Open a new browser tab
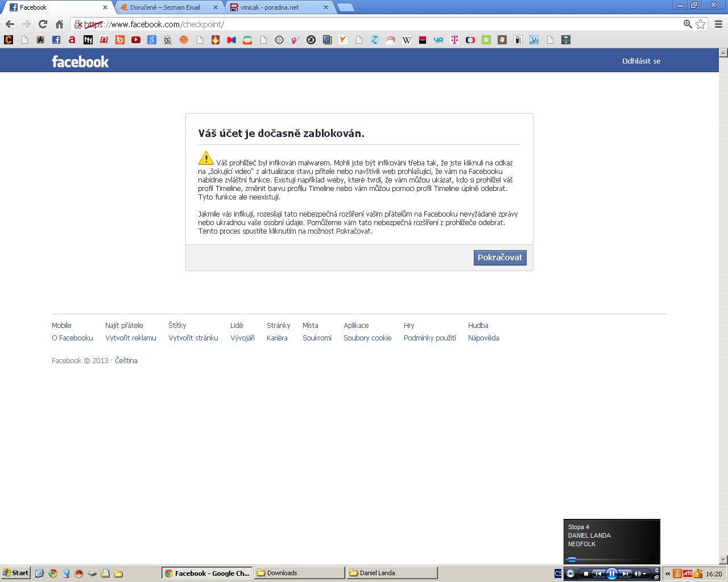728x582 pixels. (345, 7)
